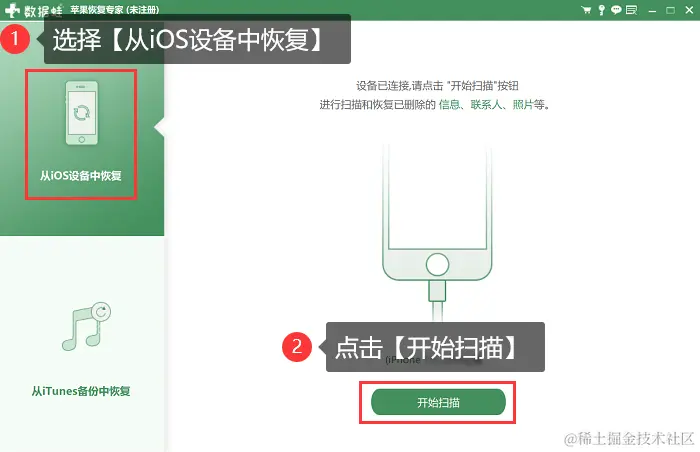
Task: Minimize the recovery app window
Action: (652, 10)
